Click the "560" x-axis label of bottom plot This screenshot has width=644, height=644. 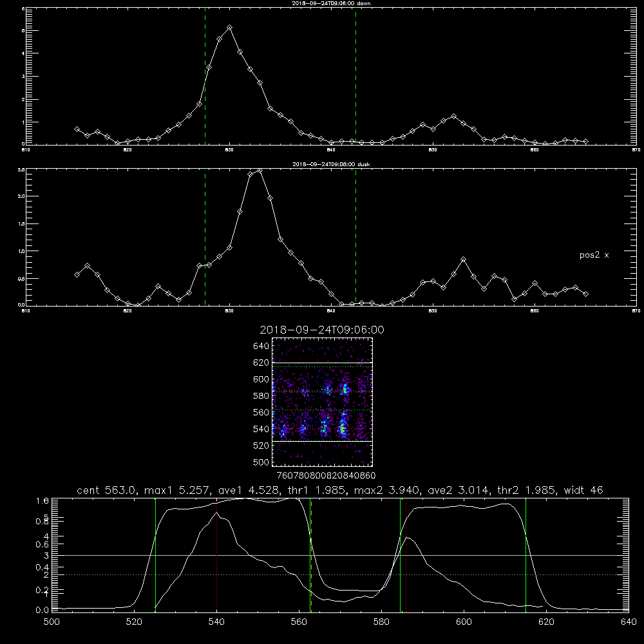[299, 622]
